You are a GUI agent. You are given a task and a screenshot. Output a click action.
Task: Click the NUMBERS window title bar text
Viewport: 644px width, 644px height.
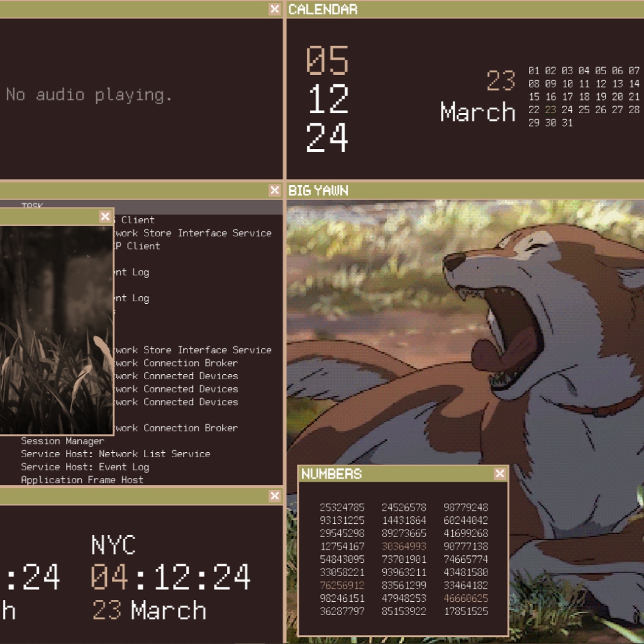click(x=331, y=474)
